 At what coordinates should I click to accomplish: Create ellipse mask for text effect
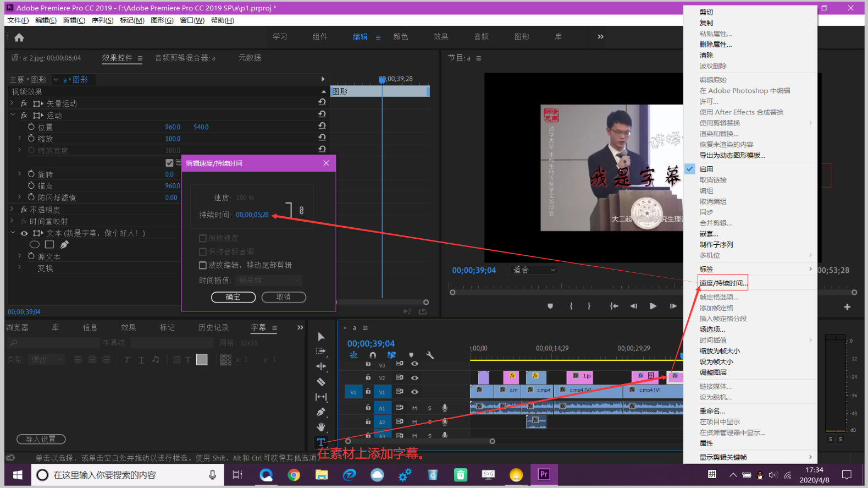pyautogui.click(x=35, y=244)
